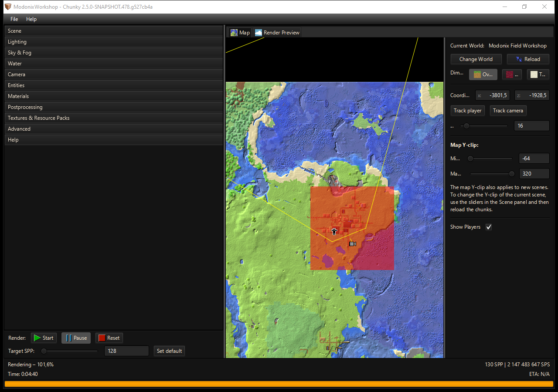Viewport: 558px width, 392px height.
Task: Reset the render
Action: point(109,338)
